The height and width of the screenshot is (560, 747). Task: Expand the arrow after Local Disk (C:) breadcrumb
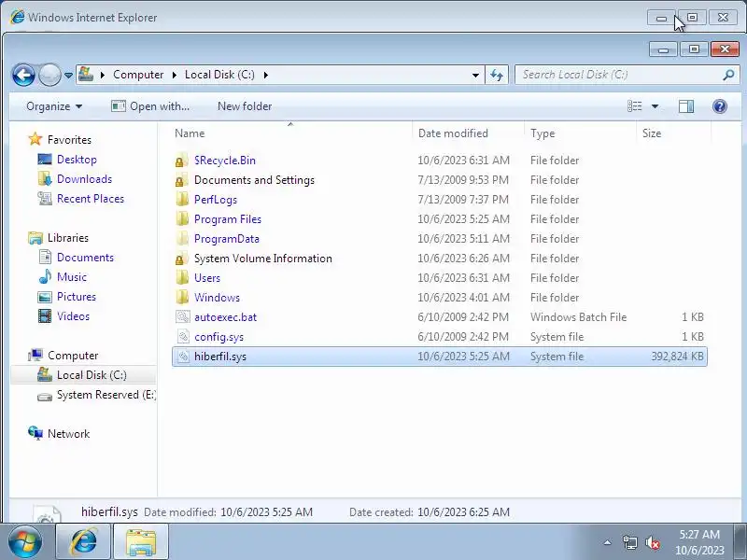pos(266,75)
